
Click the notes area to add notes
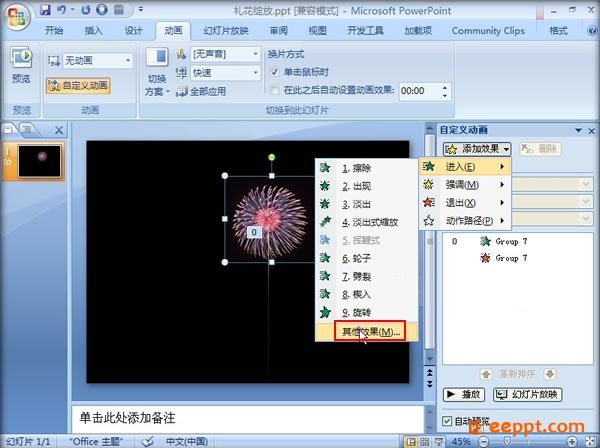click(x=247, y=418)
